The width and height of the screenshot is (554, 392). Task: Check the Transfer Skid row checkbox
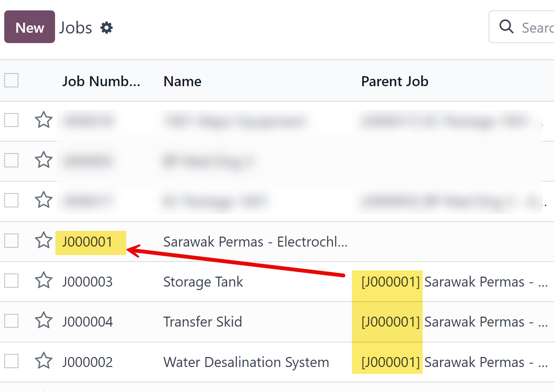pyautogui.click(x=12, y=321)
